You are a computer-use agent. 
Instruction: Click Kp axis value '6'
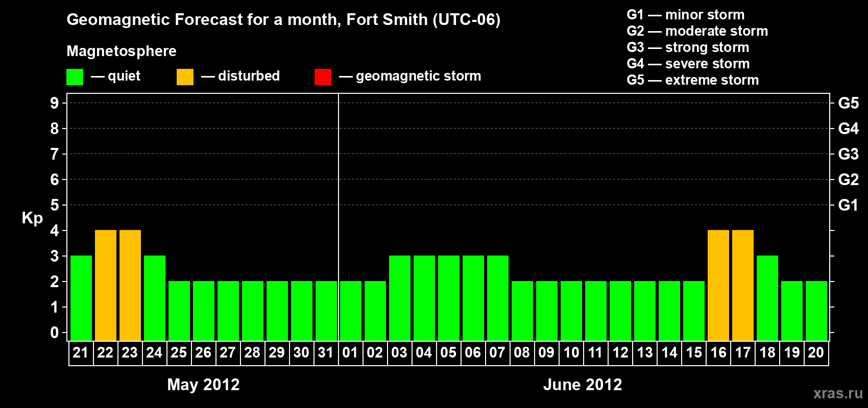[x=55, y=180]
